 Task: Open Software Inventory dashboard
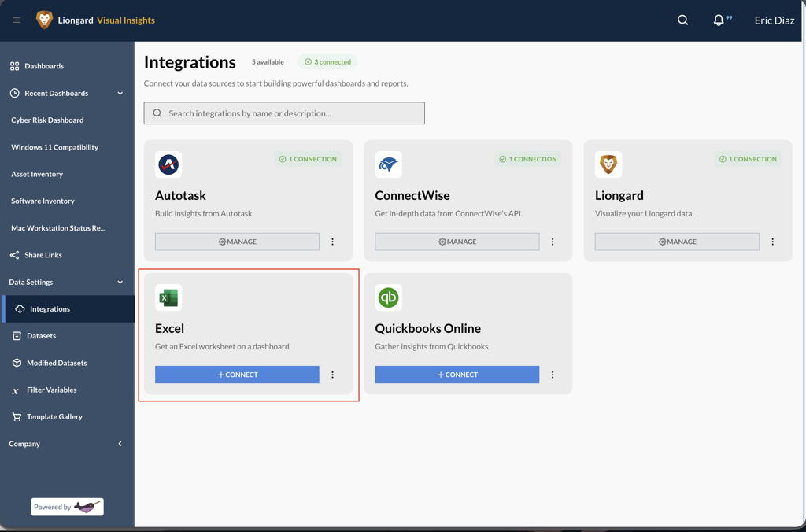(43, 201)
